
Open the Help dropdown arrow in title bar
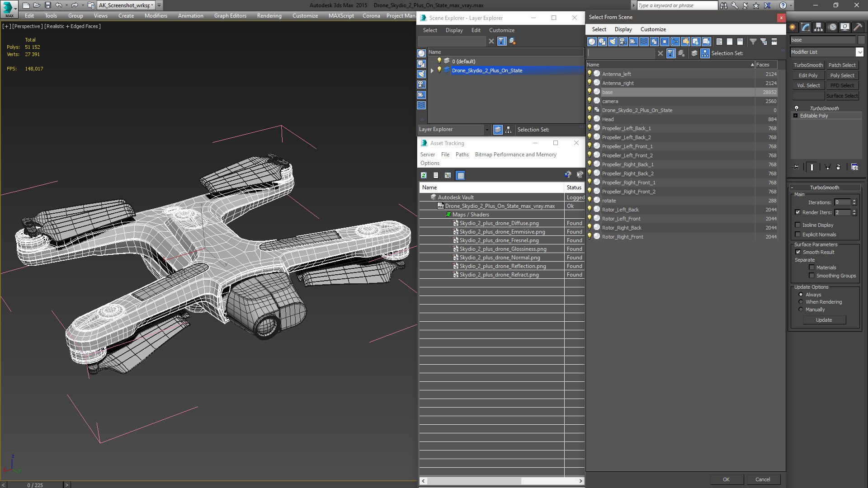[790, 5]
